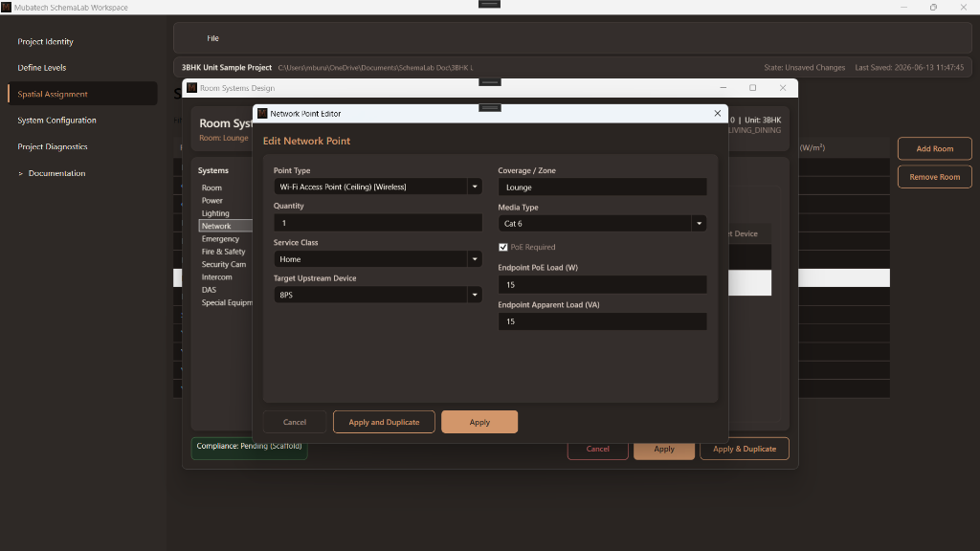Close the Room Systems Design window
Screen dimensions: 980x551
pyautogui.click(x=783, y=87)
